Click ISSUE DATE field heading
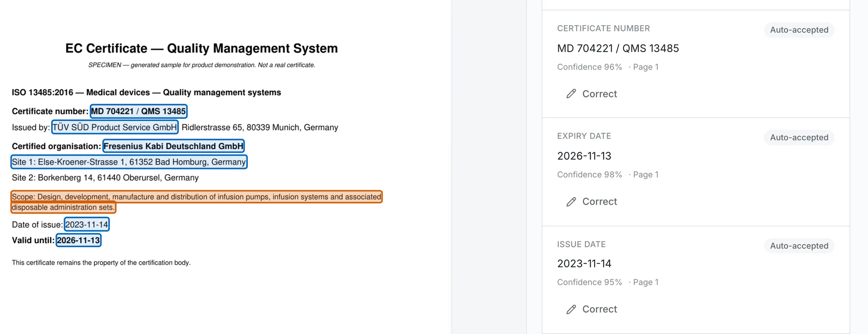This screenshot has height=334, width=868. point(581,244)
